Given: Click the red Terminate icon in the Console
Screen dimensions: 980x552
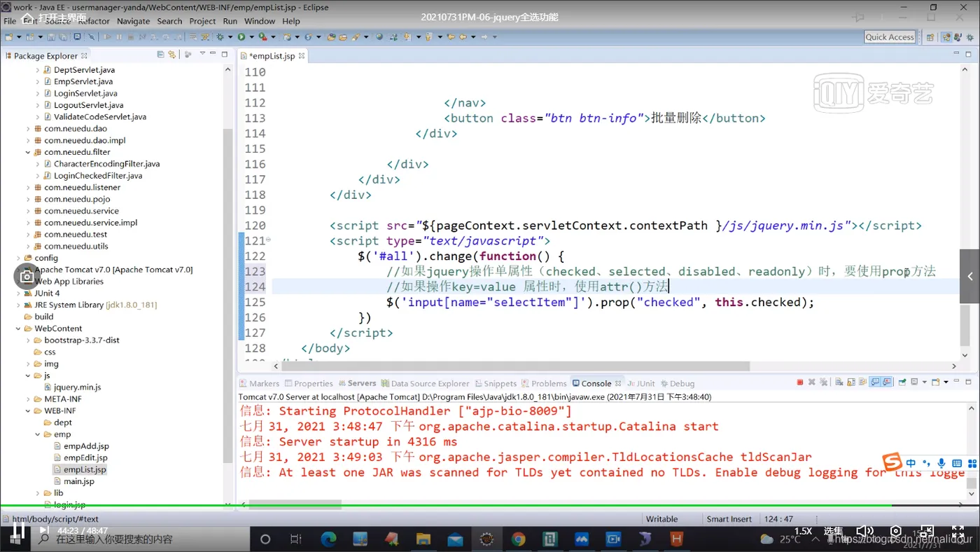Looking at the screenshot, I should (799, 382).
